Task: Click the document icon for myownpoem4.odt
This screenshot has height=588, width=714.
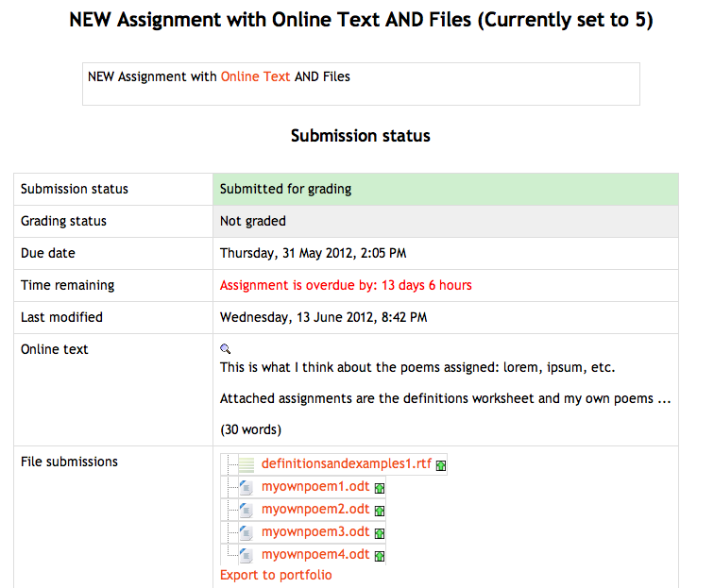Action: (246, 555)
